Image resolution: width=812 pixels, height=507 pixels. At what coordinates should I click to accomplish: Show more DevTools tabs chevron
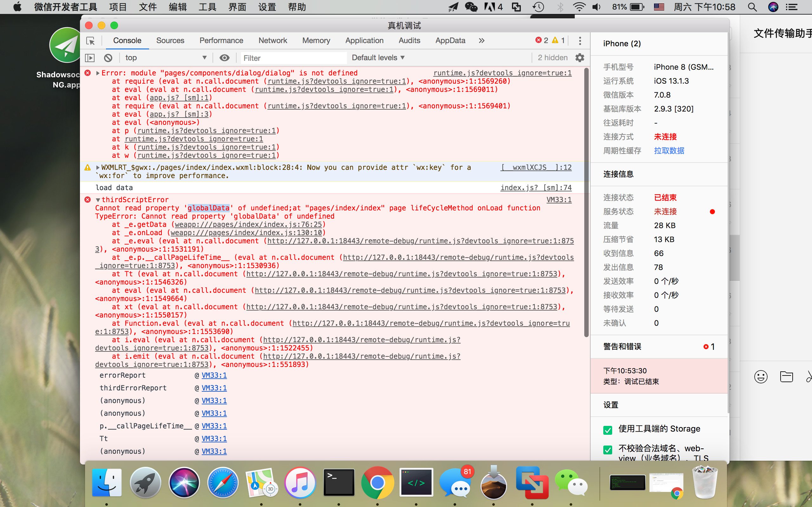pyautogui.click(x=481, y=41)
